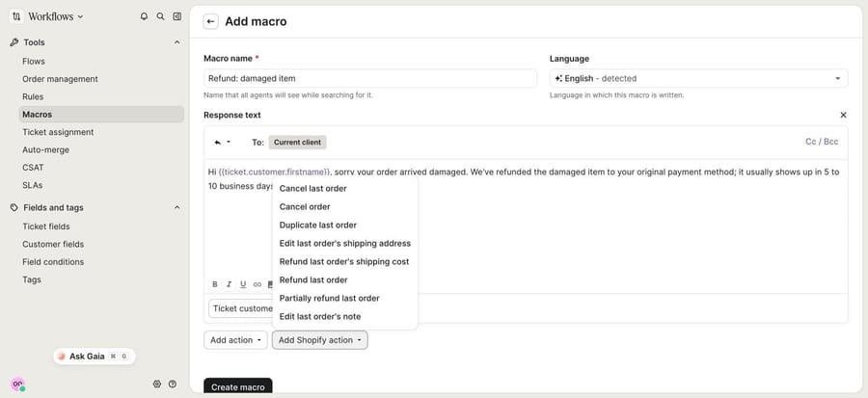Image resolution: width=868 pixels, height=398 pixels.
Task: Select Cancel last order
Action: 312,189
